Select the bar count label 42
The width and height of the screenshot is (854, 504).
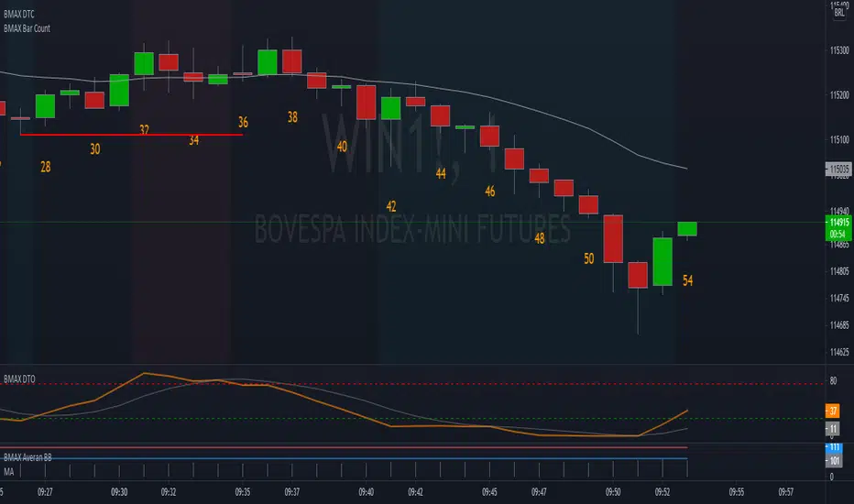click(391, 206)
